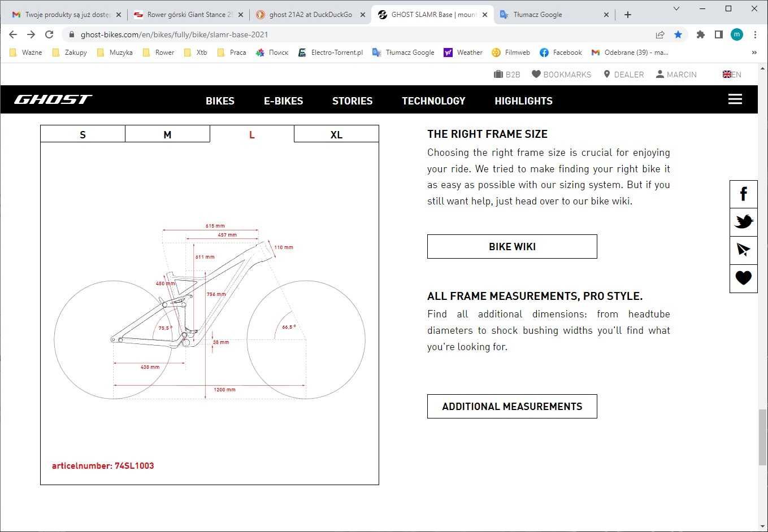Screen dimensions: 768x532
Task: Open the Chrome extensions puzzle icon
Action: (x=701, y=34)
